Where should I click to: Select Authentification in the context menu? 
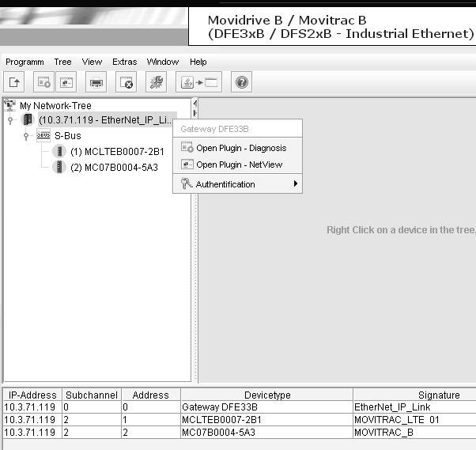(237, 184)
